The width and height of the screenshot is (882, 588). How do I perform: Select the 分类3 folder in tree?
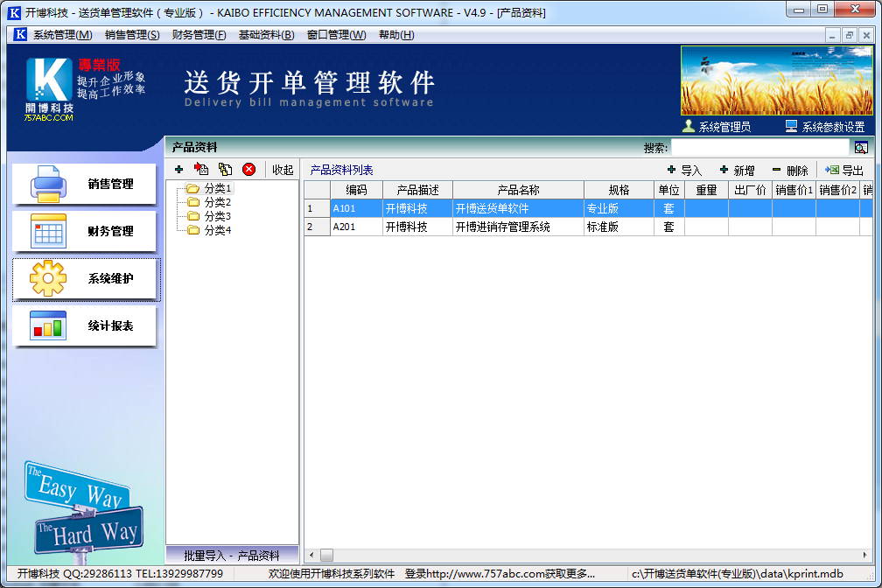216,216
